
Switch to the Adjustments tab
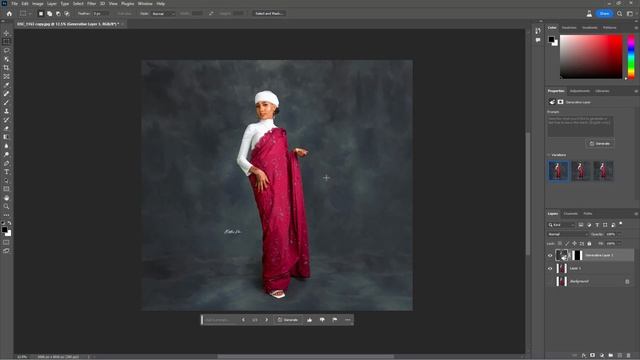coord(580,91)
